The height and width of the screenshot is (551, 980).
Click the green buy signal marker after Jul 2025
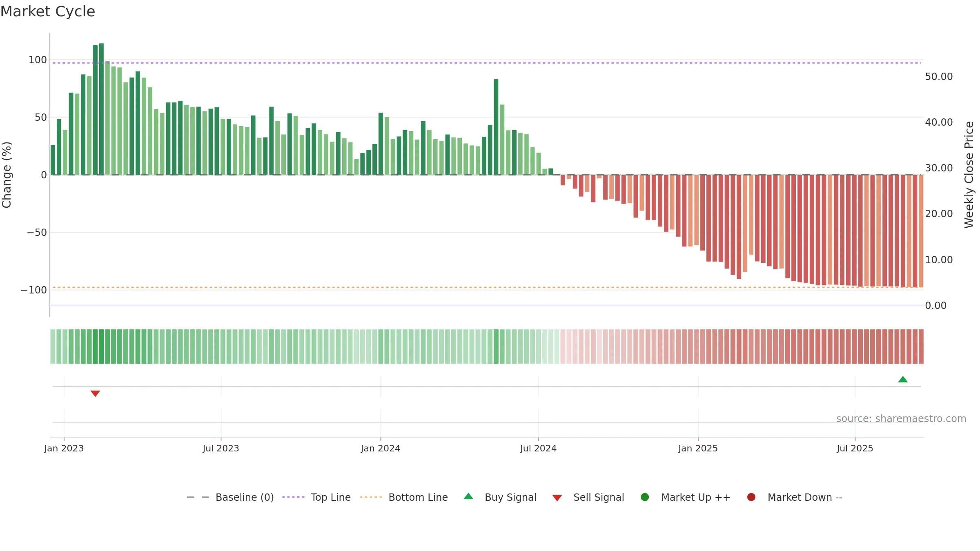903,379
